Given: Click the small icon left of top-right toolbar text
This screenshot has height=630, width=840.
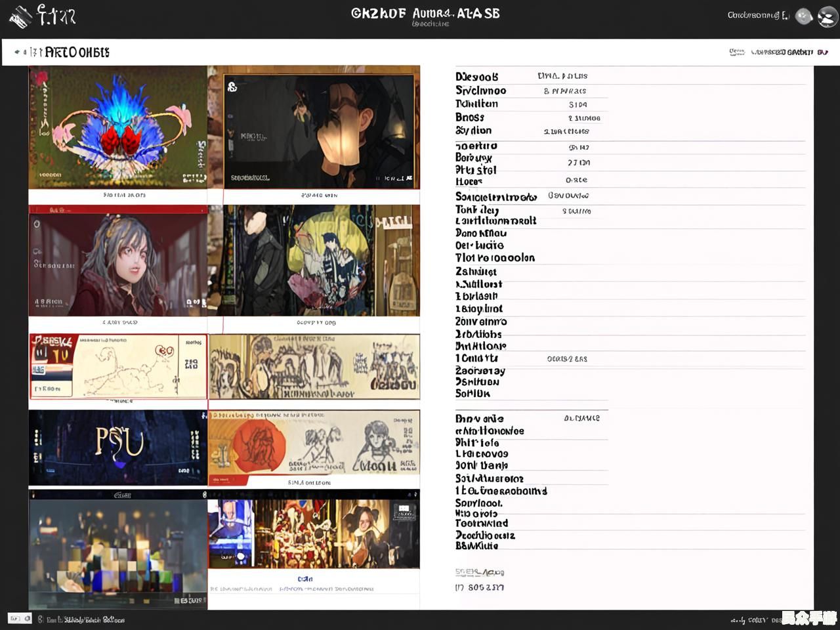Looking at the screenshot, I should coord(736,52).
